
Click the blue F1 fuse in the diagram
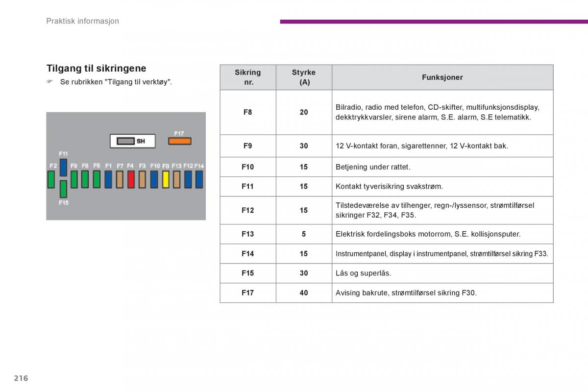tap(108, 179)
